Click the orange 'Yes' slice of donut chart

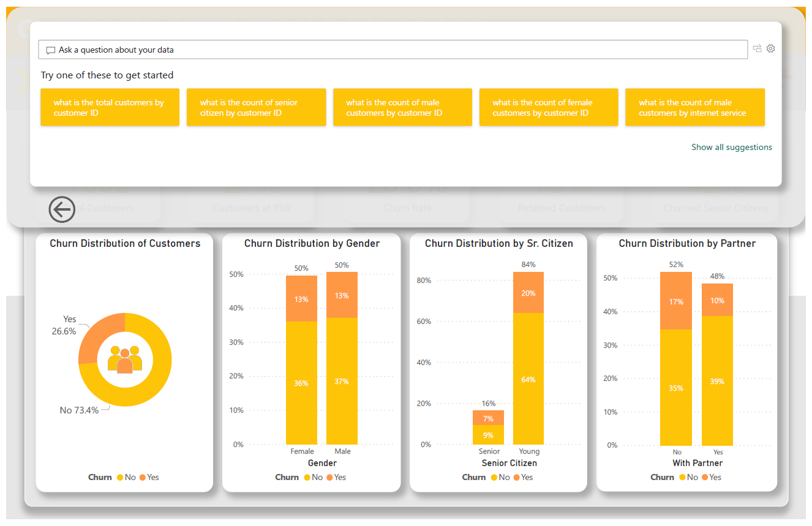tap(98, 334)
